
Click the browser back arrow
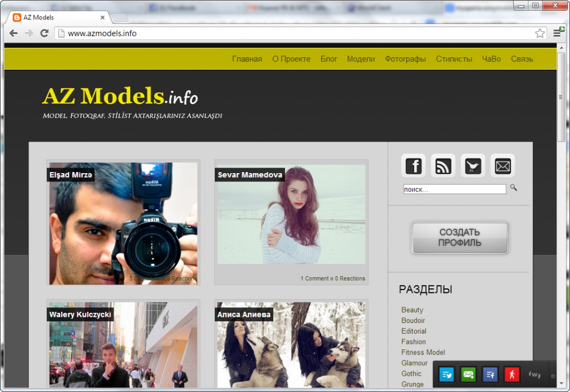[x=13, y=33]
